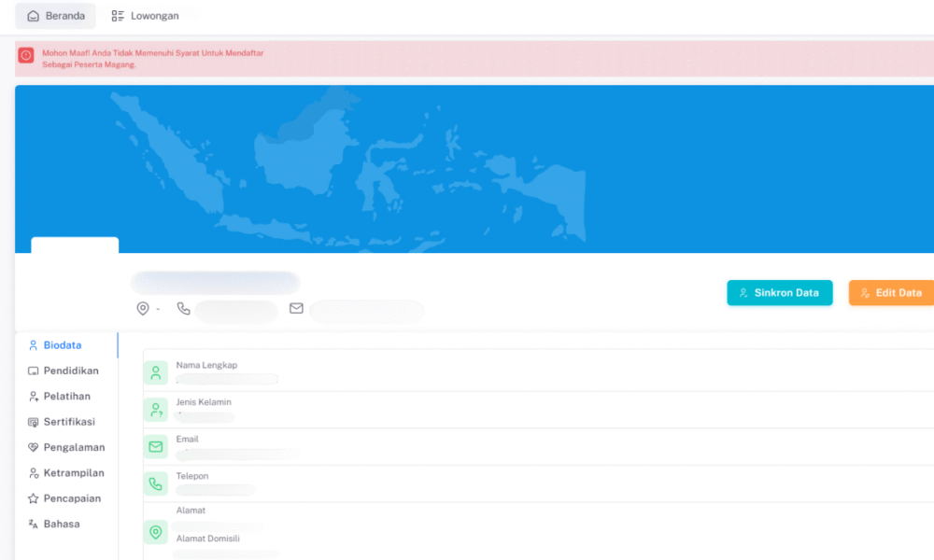Click the Pencapaian star icon
Image resolution: width=934 pixels, height=560 pixels.
(34, 498)
